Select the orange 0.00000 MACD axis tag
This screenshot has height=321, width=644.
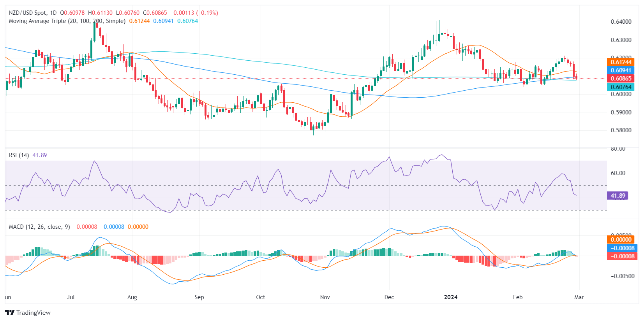[x=621, y=240]
